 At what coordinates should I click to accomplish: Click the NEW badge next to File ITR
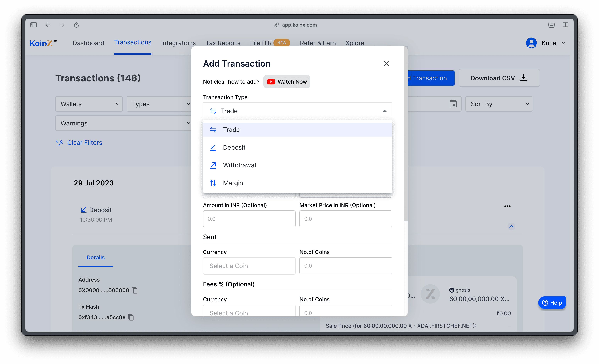click(x=282, y=43)
